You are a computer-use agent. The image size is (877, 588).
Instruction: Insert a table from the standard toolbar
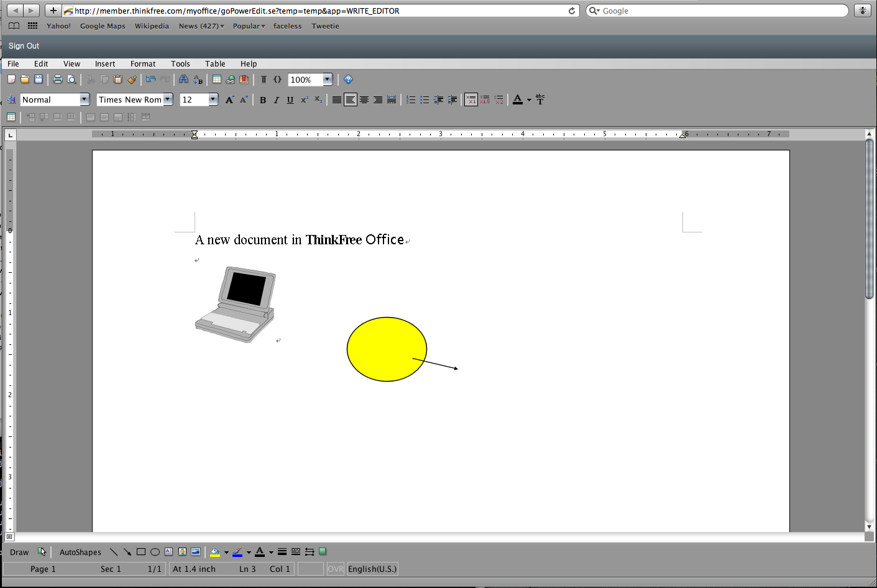point(217,80)
